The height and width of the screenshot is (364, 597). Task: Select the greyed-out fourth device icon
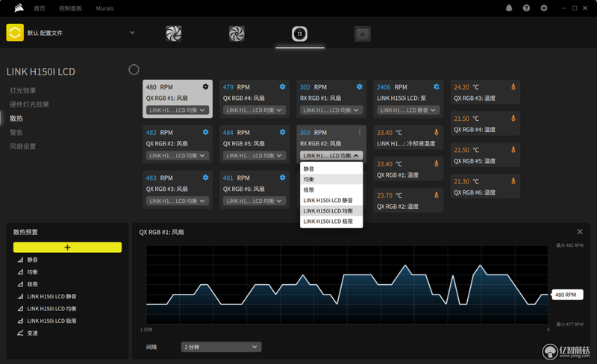point(363,34)
